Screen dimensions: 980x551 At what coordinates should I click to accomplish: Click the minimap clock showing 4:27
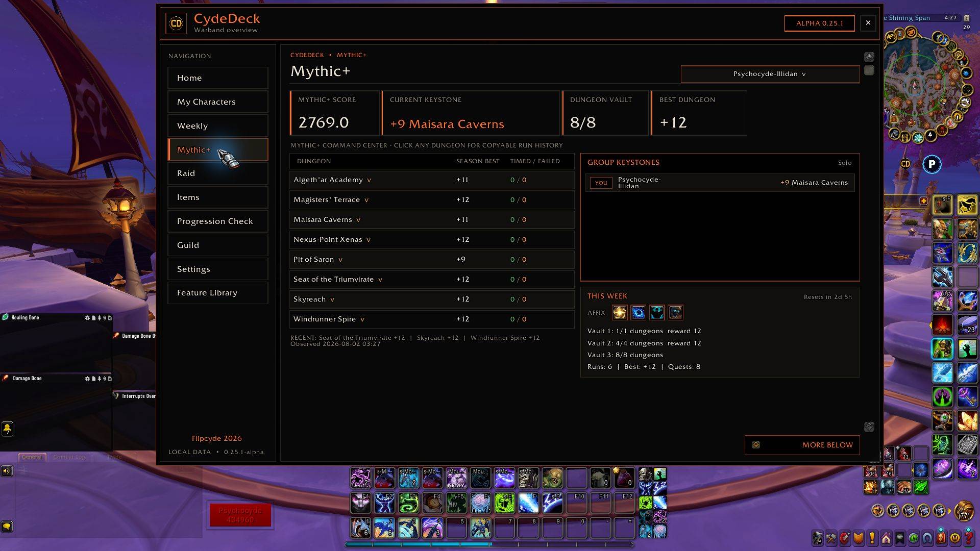[x=950, y=17]
